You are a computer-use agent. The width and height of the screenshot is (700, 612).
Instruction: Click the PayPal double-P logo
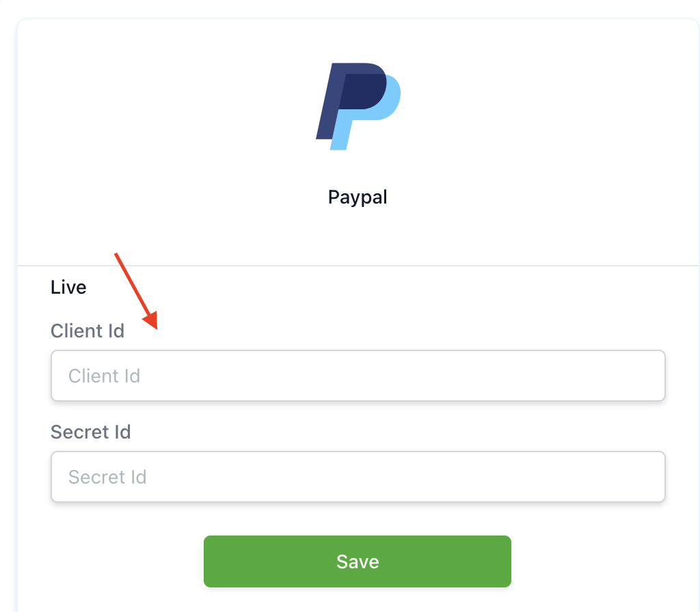coord(358,106)
